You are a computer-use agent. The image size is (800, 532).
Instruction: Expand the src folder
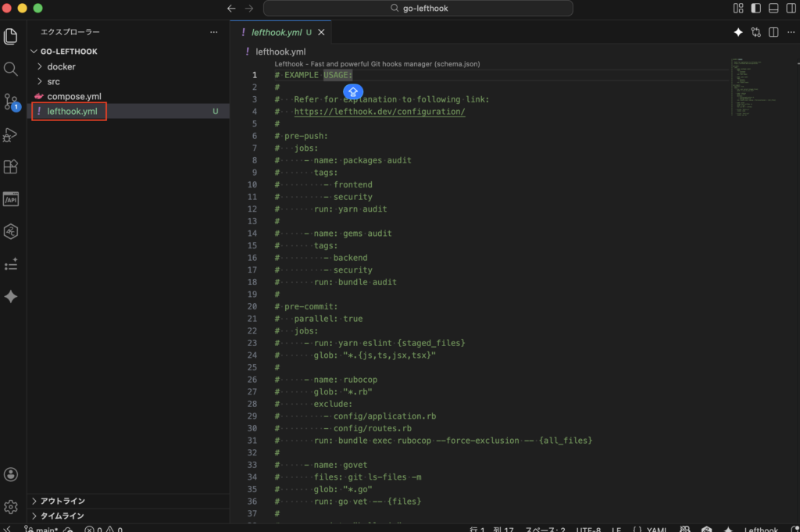[53, 81]
